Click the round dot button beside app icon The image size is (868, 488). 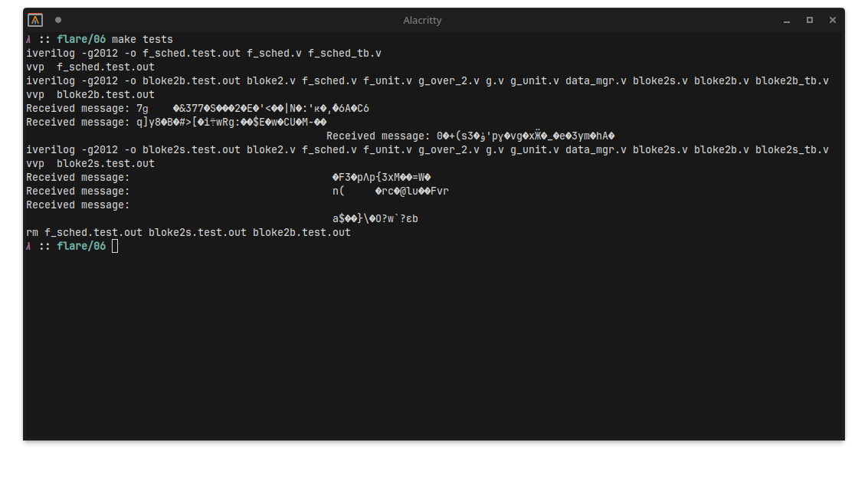(x=58, y=20)
